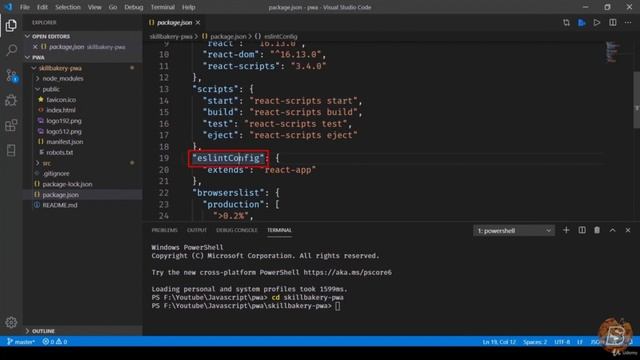The image size is (640, 360).
Task: Open robots.txt in the explorer
Action: pyautogui.click(x=60, y=152)
